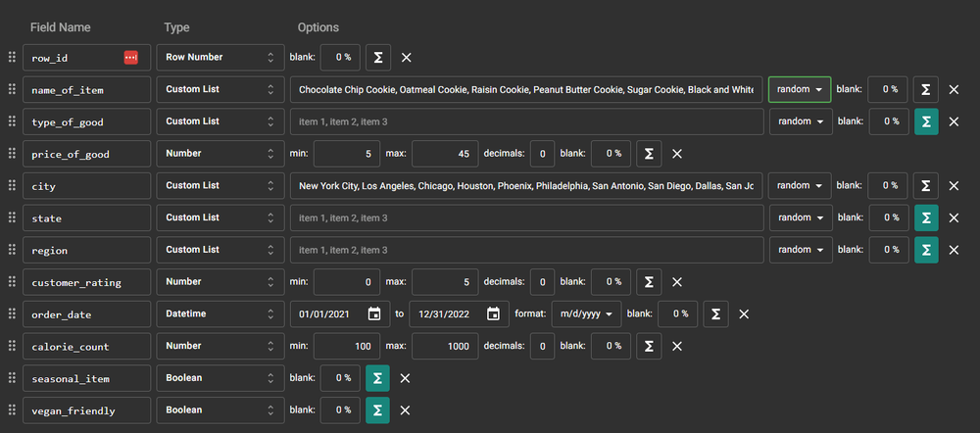Screen dimensions: 980x433
Task: Open random order dropdown for state
Action: [x=801, y=217]
